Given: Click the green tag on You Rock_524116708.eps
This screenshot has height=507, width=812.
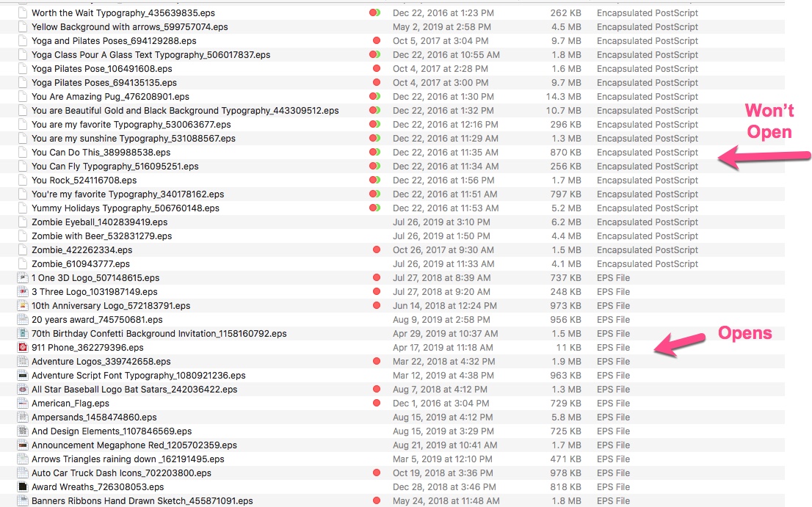Looking at the screenshot, I should 376,180.
